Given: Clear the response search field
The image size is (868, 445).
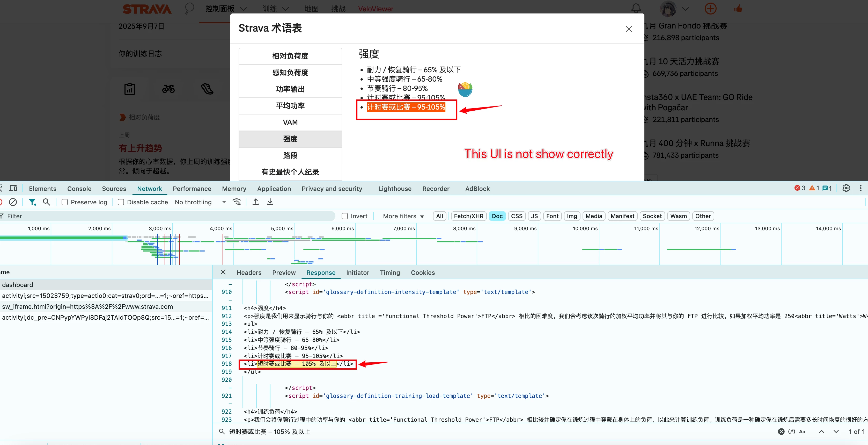Looking at the screenshot, I should (x=781, y=432).
